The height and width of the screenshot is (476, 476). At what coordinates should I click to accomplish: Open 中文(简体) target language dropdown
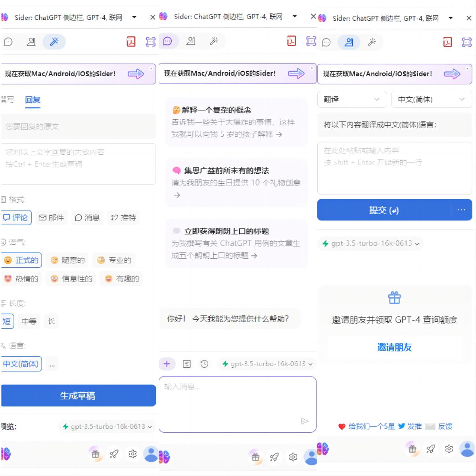[432, 100]
